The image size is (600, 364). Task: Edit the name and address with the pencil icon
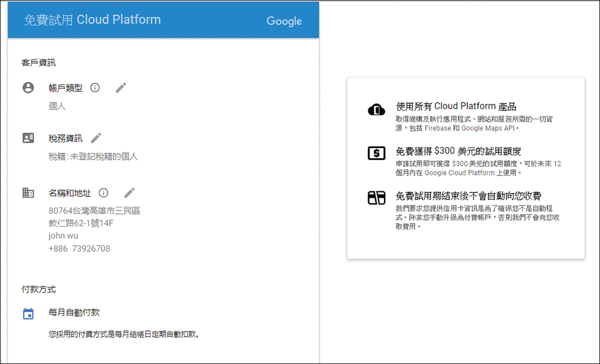coord(130,192)
